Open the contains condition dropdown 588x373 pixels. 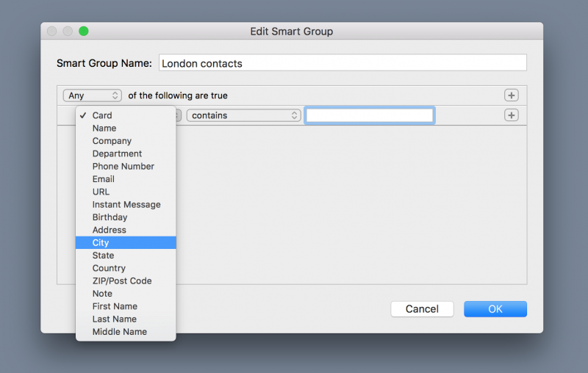pyautogui.click(x=244, y=115)
